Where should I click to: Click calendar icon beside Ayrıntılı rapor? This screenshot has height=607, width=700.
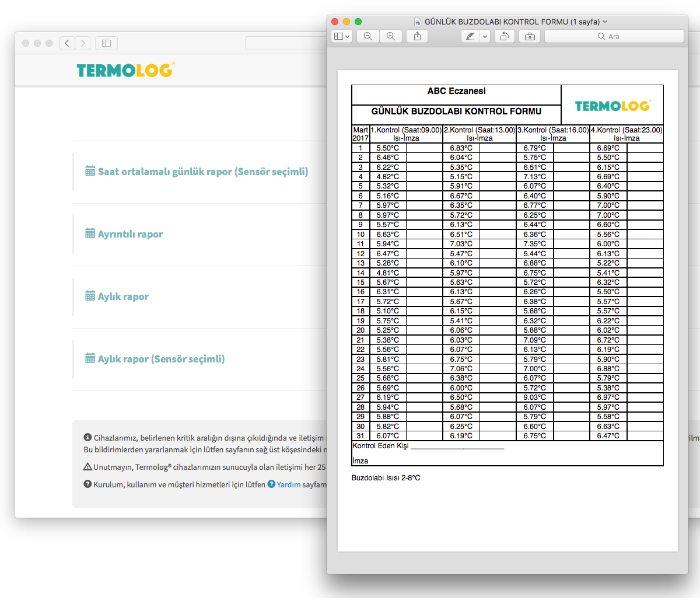pyautogui.click(x=90, y=233)
